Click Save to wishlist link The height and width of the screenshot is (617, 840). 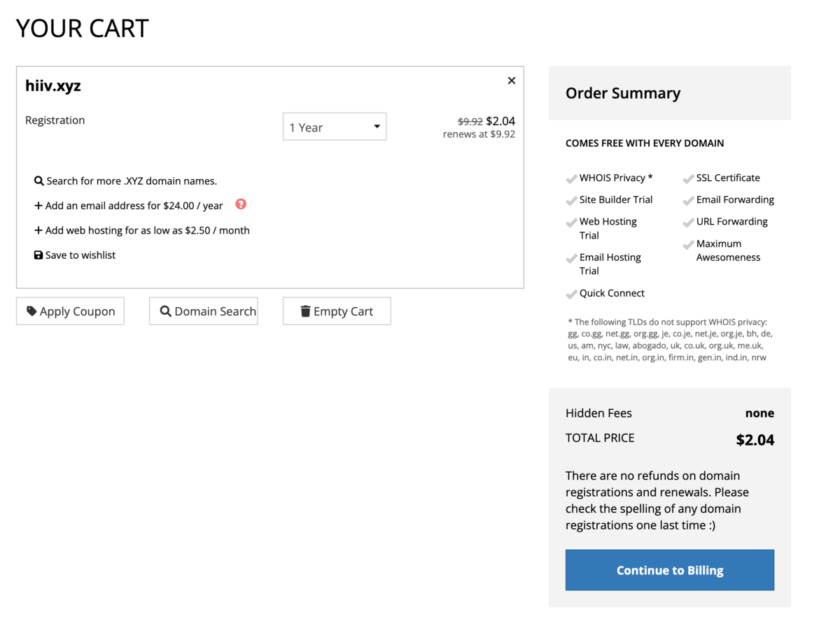80,255
